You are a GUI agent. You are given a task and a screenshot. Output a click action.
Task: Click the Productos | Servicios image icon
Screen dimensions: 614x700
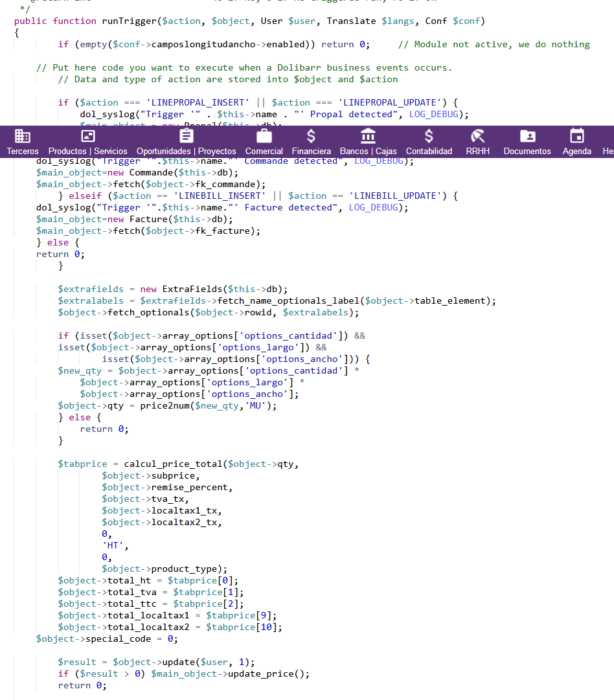[x=87, y=136]
